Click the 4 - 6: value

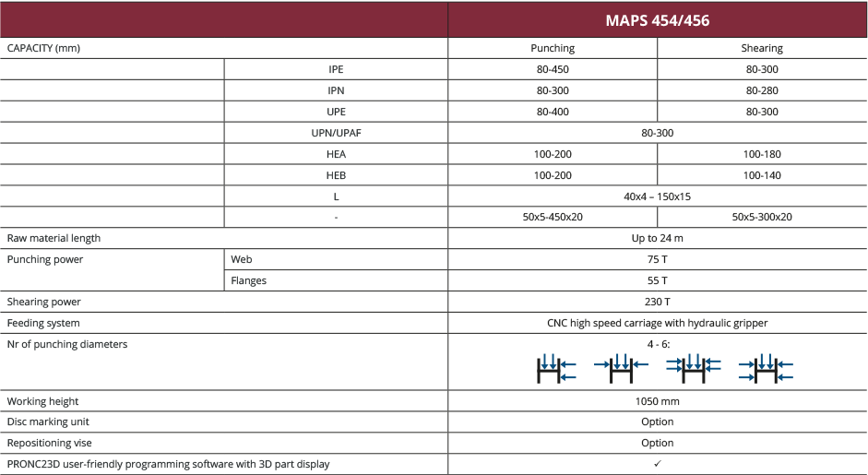point(659,344)
